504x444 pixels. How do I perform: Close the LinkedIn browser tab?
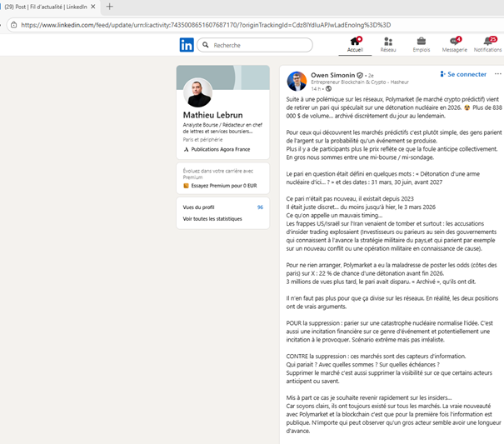tap(93, 7)
